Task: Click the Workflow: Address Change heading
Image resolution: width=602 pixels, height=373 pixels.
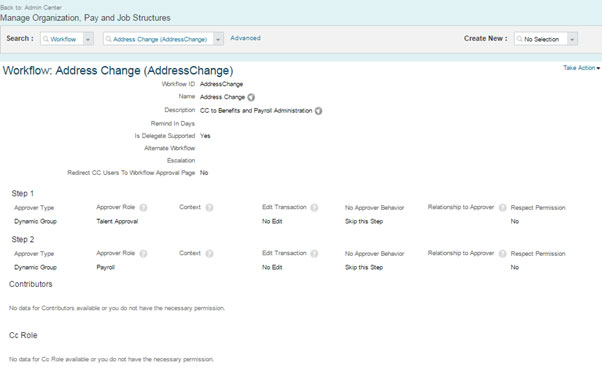Action: (118, 71)
